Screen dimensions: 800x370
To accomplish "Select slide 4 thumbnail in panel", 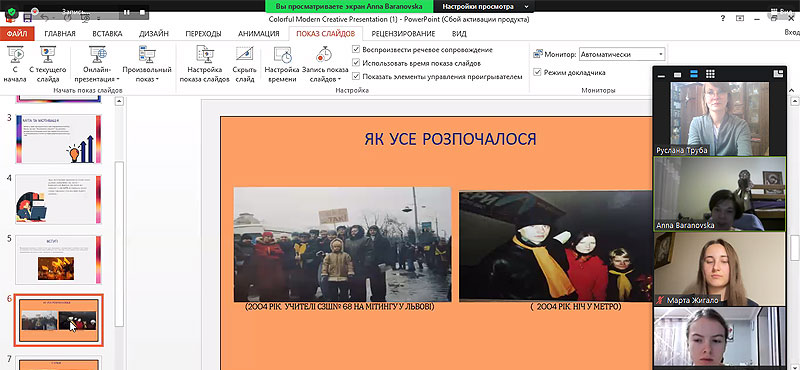I will [58, 199].
